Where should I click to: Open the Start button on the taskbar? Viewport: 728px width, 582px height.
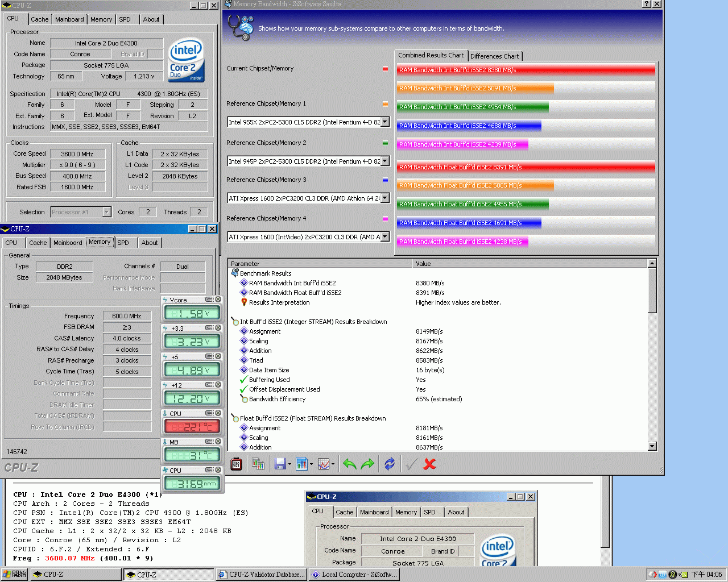(15, 575)
